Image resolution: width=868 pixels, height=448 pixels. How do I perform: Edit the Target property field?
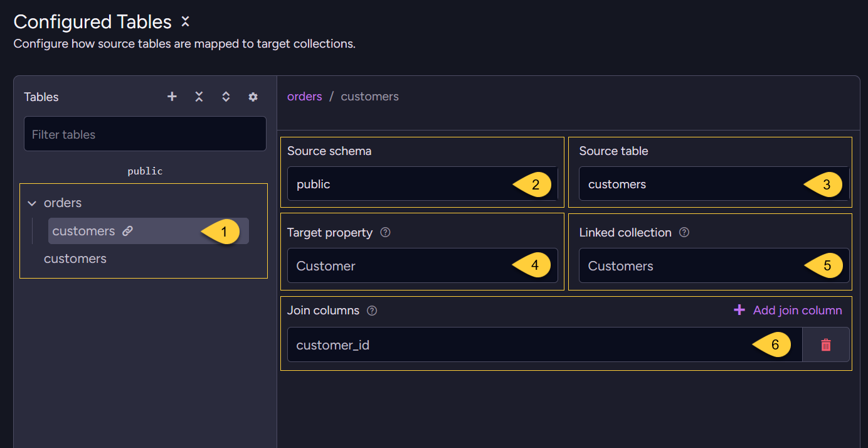tap(422, 265)
